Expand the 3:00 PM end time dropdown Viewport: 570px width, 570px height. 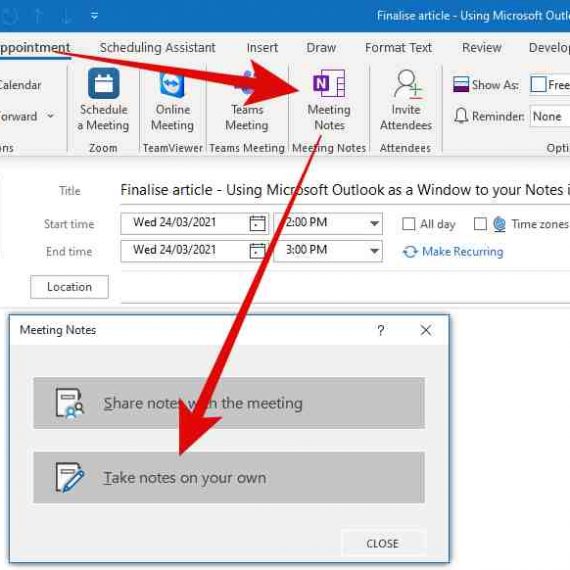coord(374,251)
